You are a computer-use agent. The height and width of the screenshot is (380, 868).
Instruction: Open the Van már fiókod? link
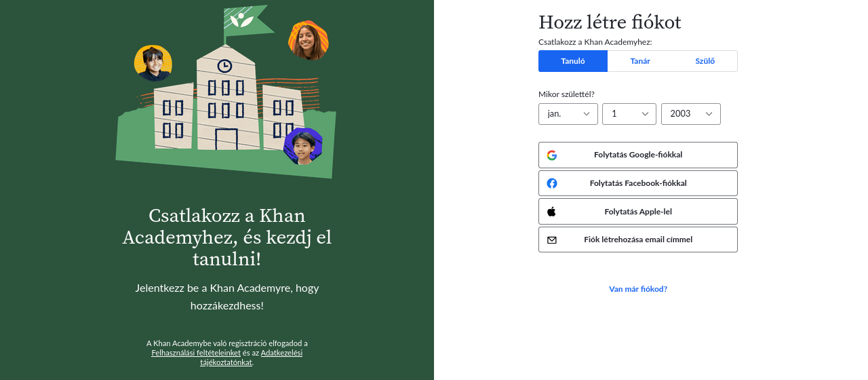tap(638, 289)
